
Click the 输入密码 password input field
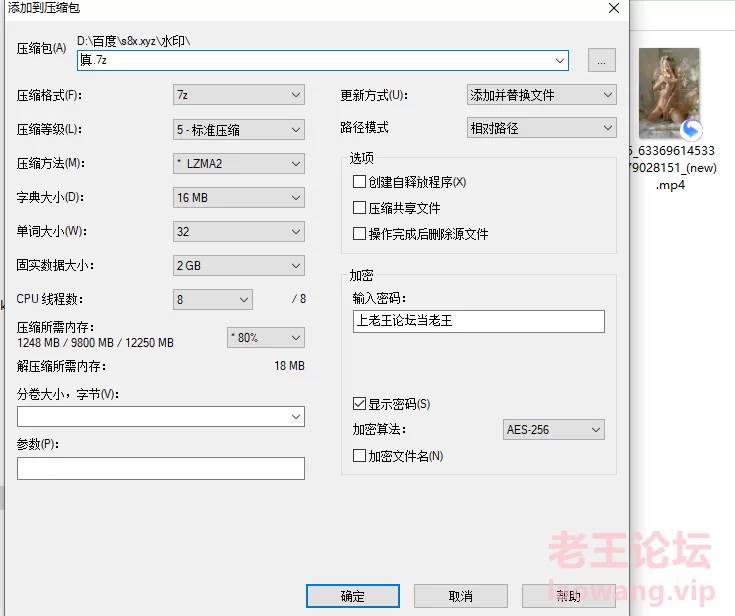click(x=479, y=321)
